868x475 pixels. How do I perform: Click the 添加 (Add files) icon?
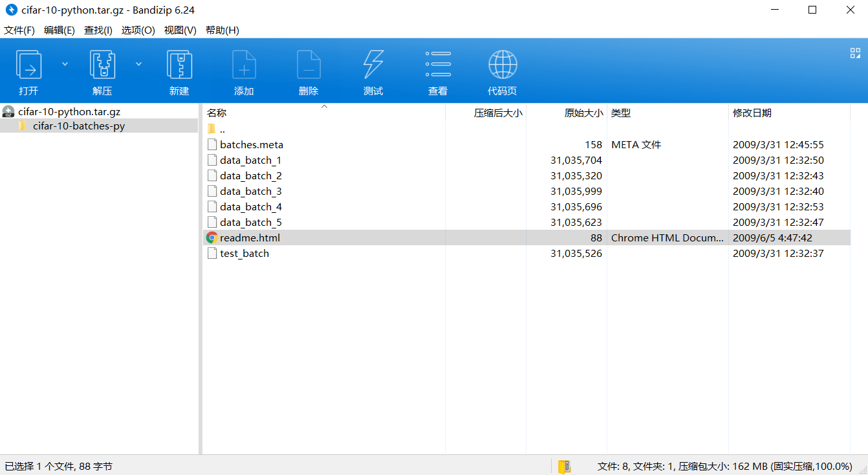click(244, 71)
